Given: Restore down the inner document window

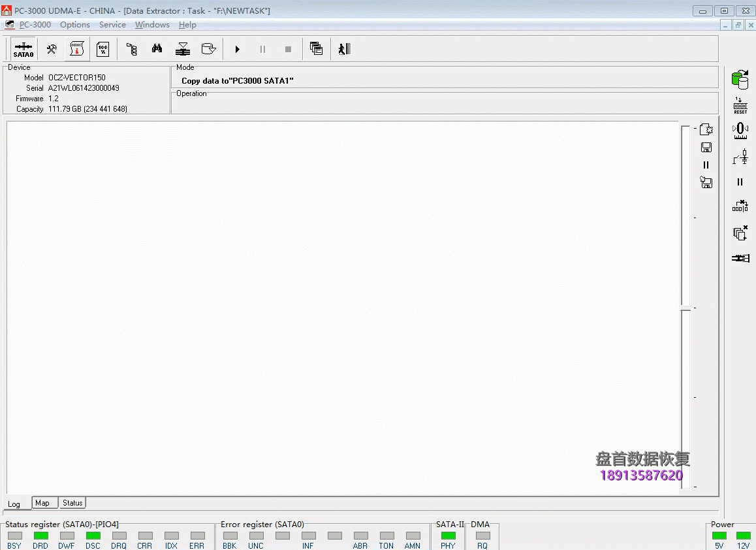Looking at the screenshot, I should click(738, 25).
